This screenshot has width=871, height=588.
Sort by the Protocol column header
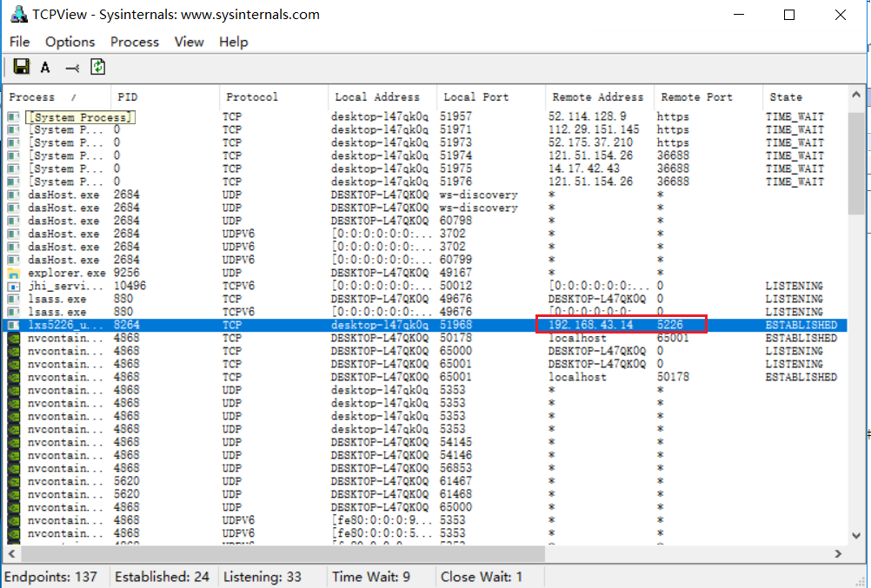coord(274,97)
